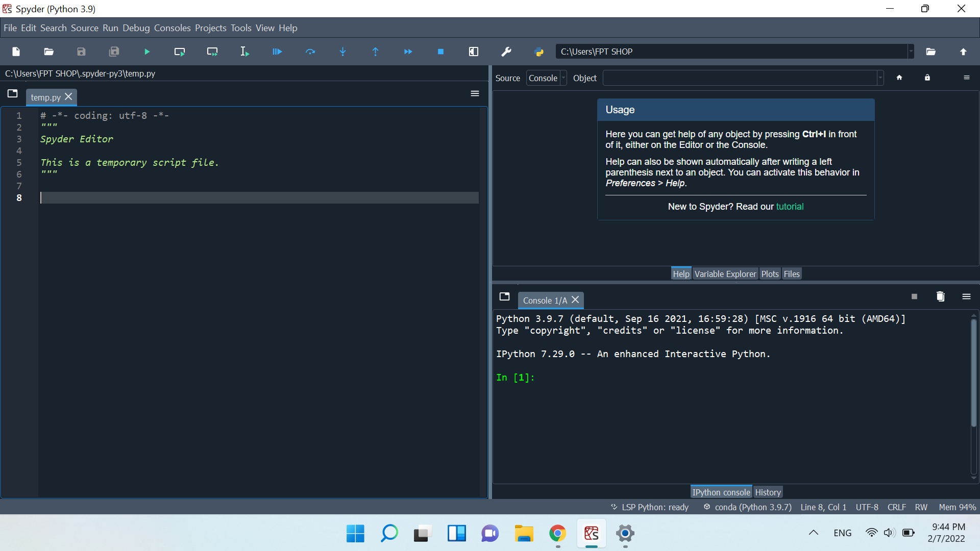
Task: Open the Edit menu
Action: pyautogui.click(x=29, y=28)
